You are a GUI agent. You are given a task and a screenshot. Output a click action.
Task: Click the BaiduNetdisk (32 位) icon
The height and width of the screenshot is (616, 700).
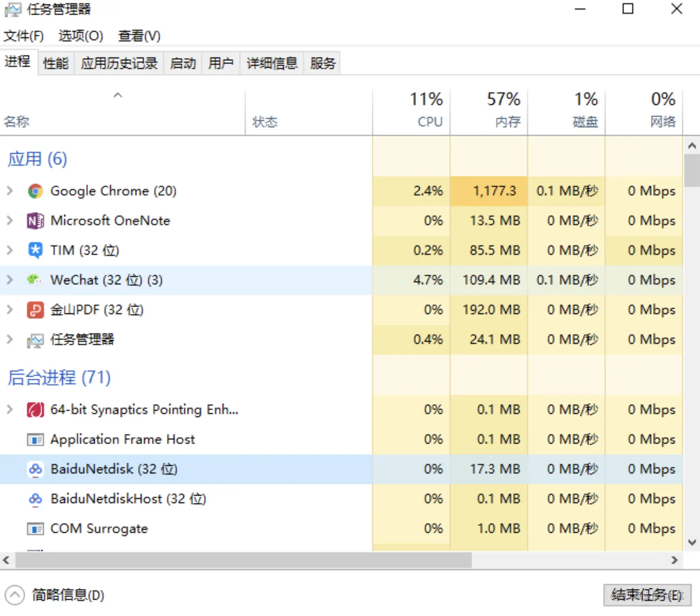[x=35, y=469]
